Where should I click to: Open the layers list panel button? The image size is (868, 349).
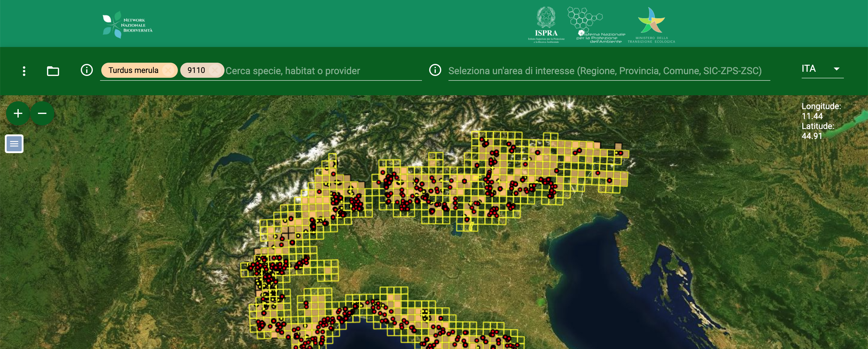14,144
